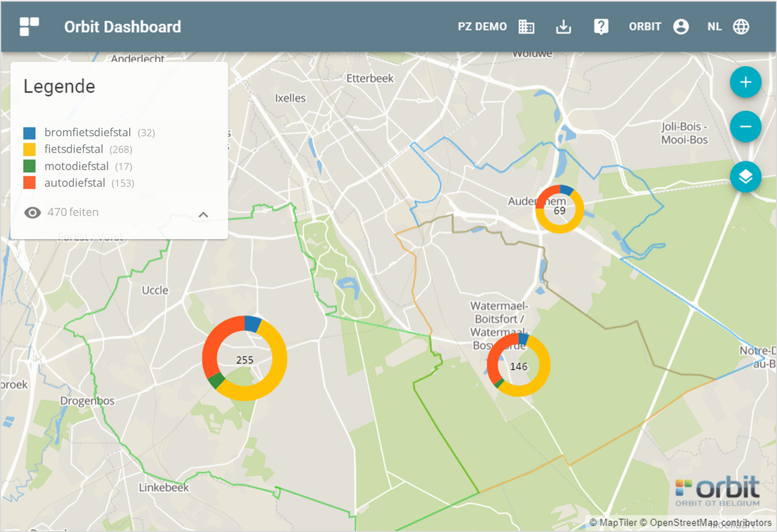This screenshot has width=777, height=532.
Task: Open the help question mark icon
Action: pyautogui.click(x=601, y=26)
